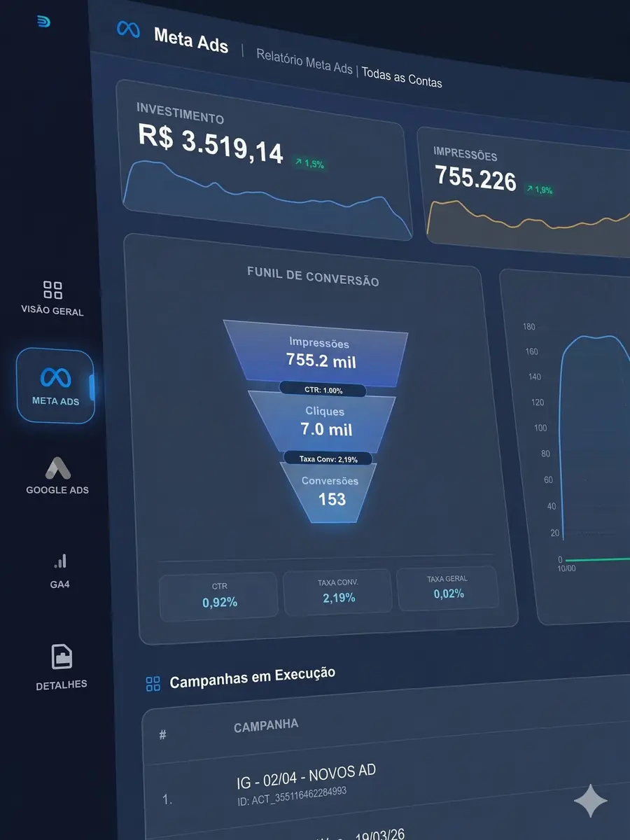This screenshot has width=630, height=840.
Task: Click row number 1. in campaigns table
Action: coord(167,799)
